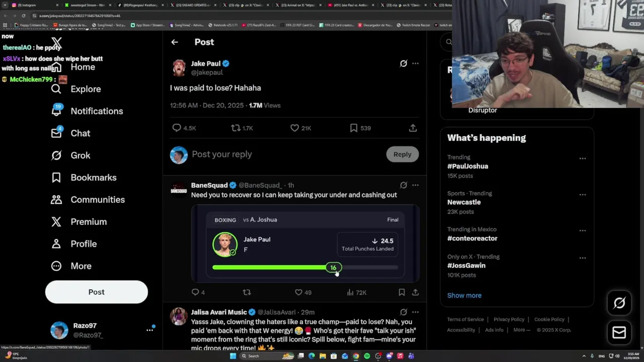Share Jake Paul's post via upload icon
The height and width of the screenshot is (362, 644).
pyautogui.click(x=413, y=128)
